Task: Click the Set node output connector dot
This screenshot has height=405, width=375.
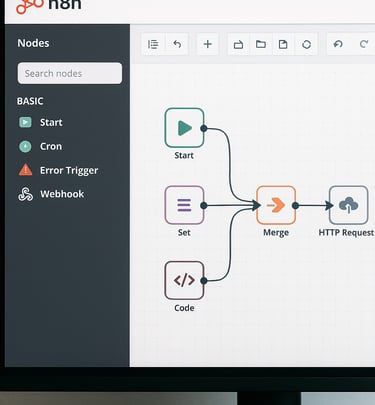Action: pyautogui.click(x=204, y=206)
